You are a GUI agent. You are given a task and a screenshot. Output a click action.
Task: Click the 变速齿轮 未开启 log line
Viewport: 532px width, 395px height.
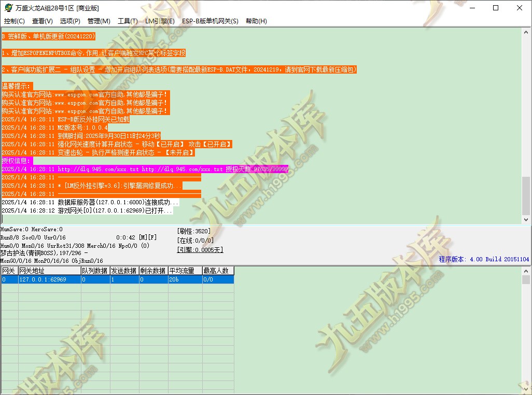tap(98, 152)
